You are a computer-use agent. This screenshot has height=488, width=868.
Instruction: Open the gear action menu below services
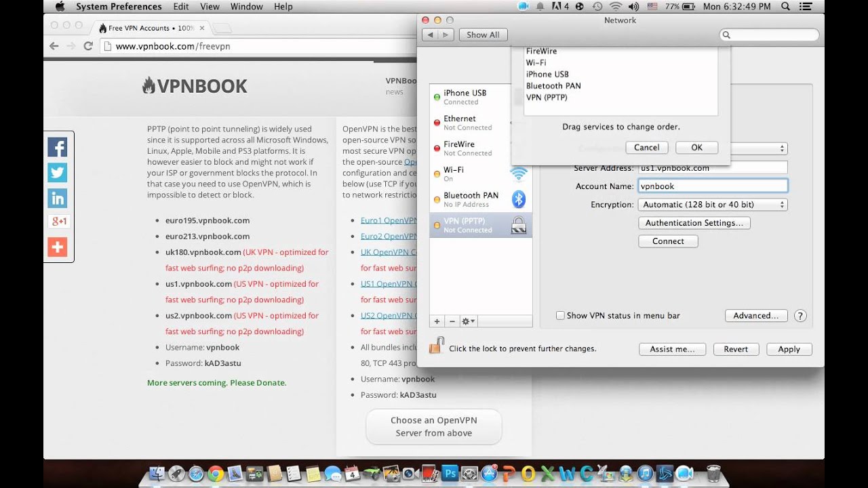click(x=469, y=321)
